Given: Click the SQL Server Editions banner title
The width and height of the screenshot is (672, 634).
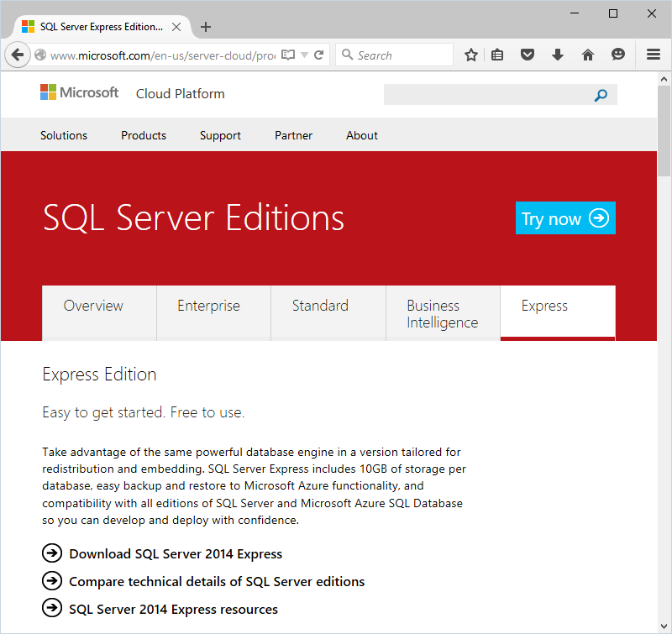Looking at the screenshot, I should [193, 218].
